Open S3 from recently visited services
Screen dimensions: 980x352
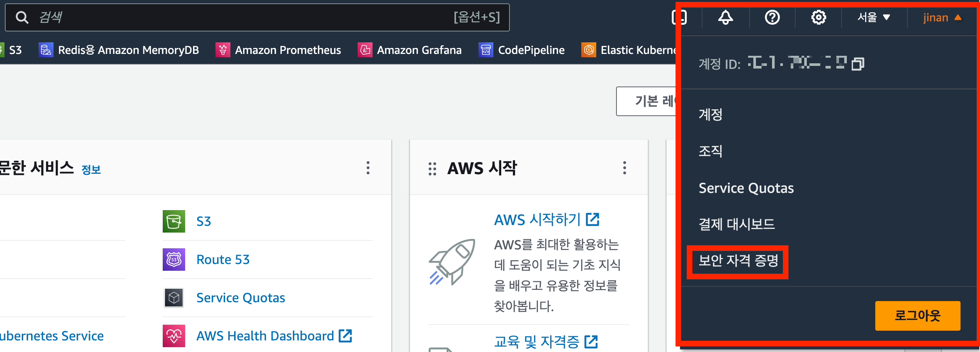point(203,221)
